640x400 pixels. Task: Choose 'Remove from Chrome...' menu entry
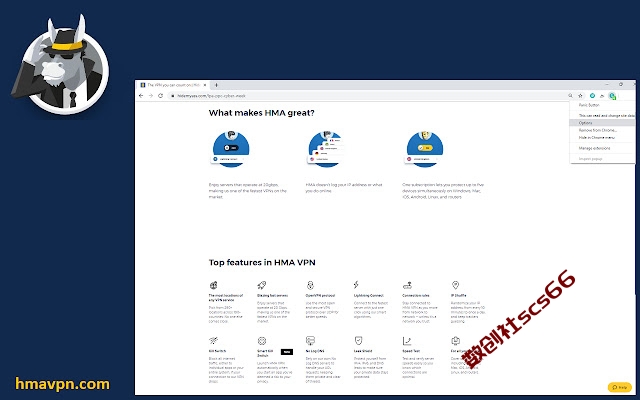pos(598,130)
